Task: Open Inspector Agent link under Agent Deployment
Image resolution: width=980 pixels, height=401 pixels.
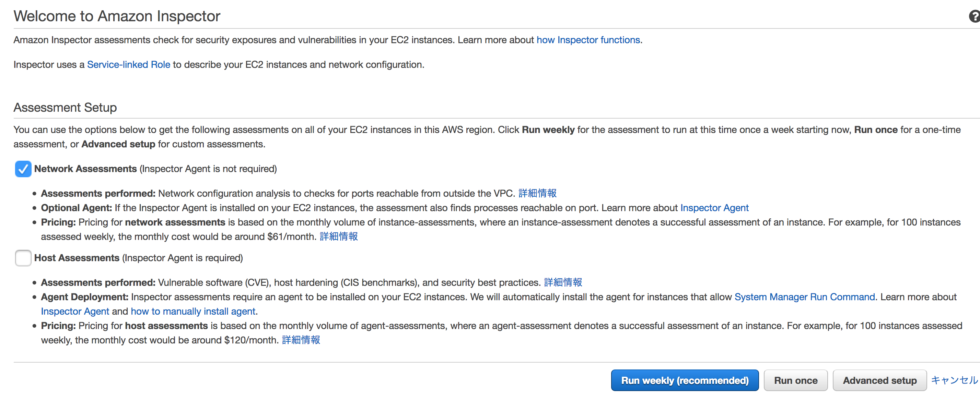Action: click(x=75, y=311)
